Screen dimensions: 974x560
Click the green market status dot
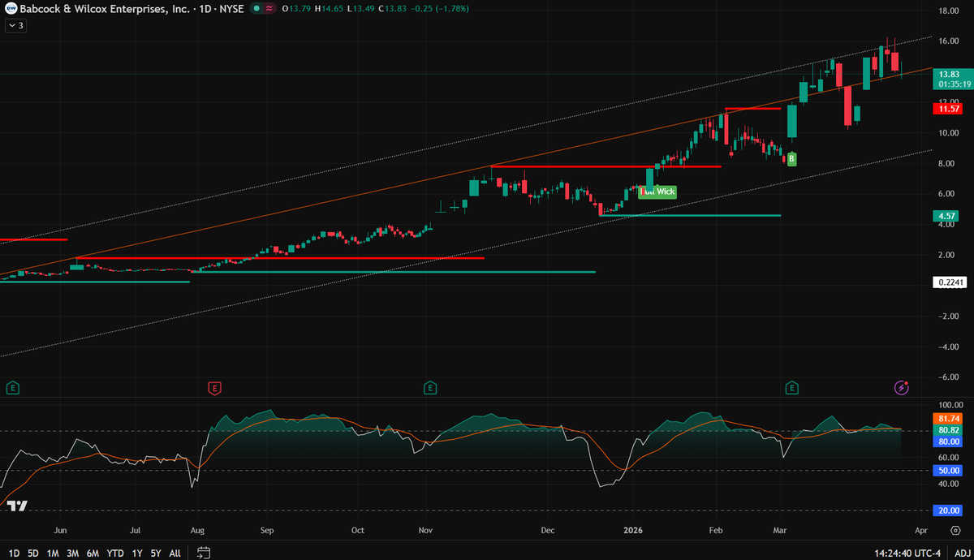pyautogui.click(x=256, y=8)
